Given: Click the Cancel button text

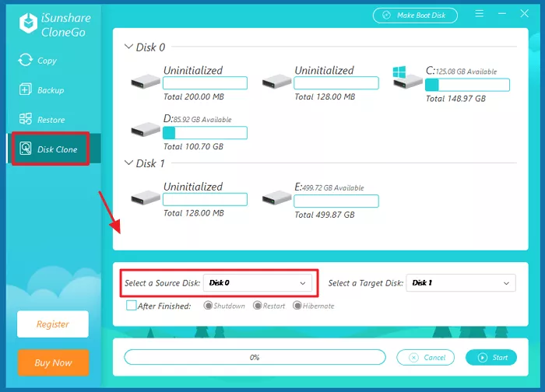Looking at the screenshot, I should (434, 357).
